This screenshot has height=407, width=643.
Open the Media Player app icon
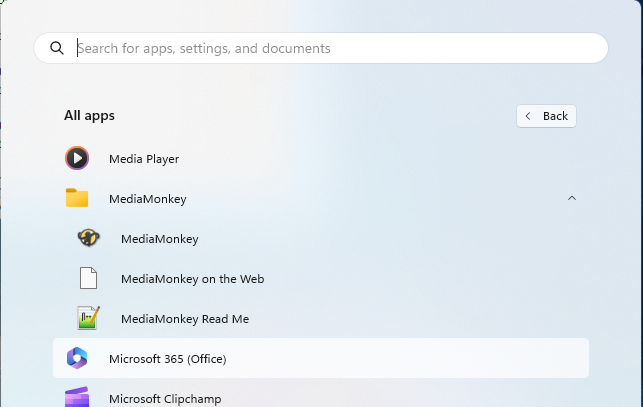click(77, 158)
